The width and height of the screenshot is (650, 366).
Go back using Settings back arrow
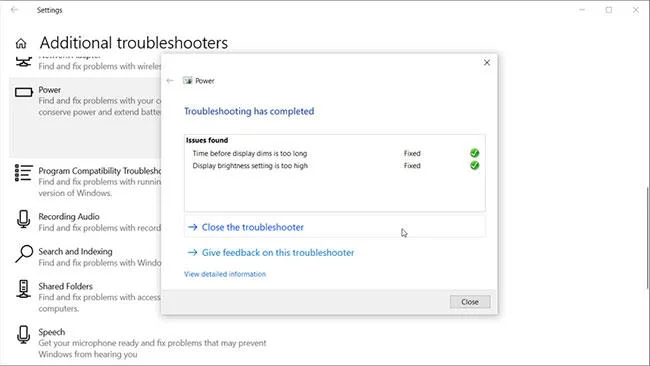click(x=15, y=10)
